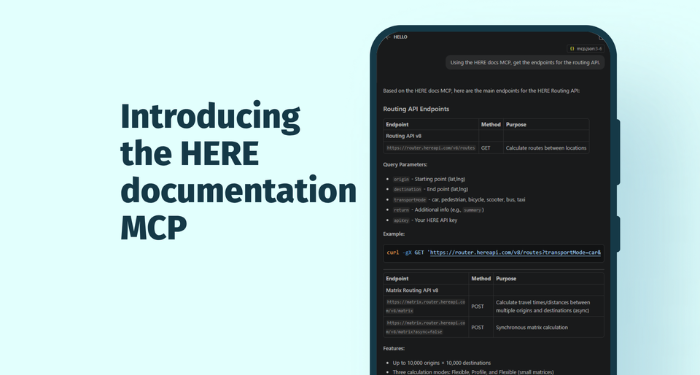The width and height of the screenshot is (700, 375).
Task: Select the 'Three calculation modes' bullet
Action: pyautogui.click(x=473, y=372)
